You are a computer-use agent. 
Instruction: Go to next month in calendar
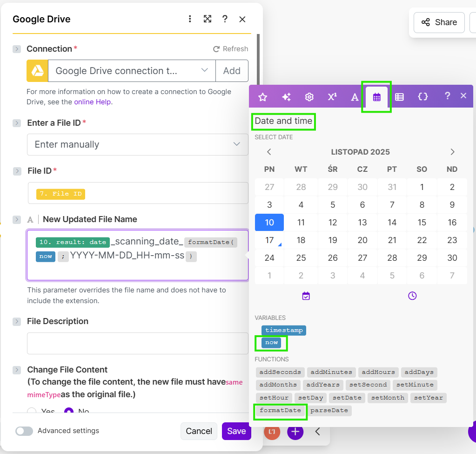click(x=452, y=152)
